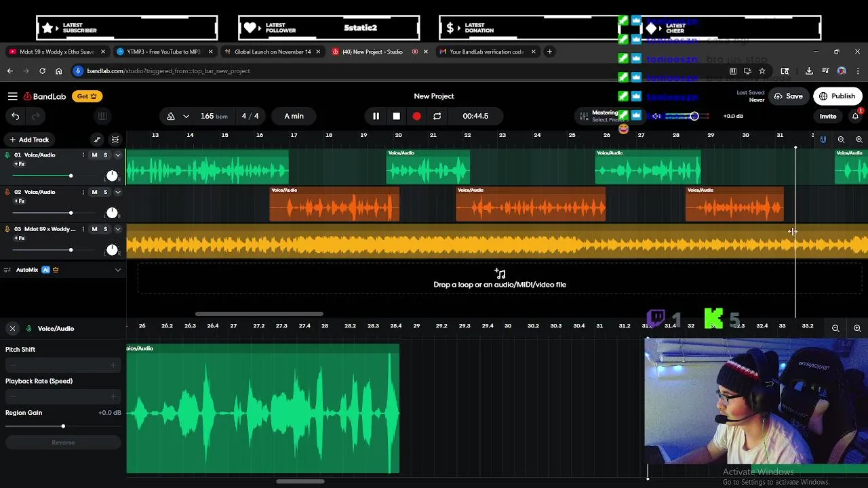The height and width of the screenshot is (488, 868).
Task: Open the BandLab hamburger menu
Action: [x=12, y=96]
